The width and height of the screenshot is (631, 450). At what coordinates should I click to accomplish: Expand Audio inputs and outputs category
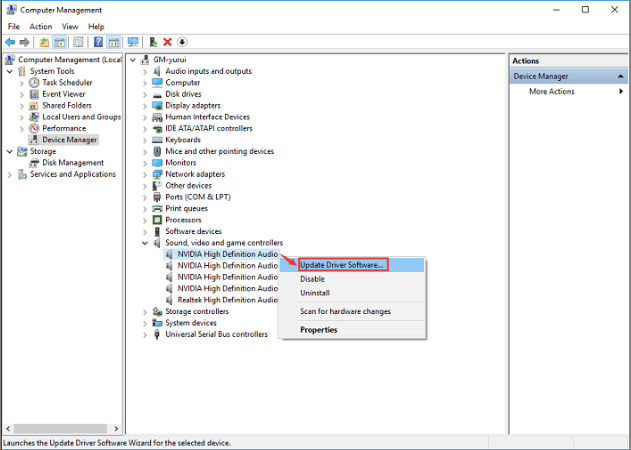[144, 72]
